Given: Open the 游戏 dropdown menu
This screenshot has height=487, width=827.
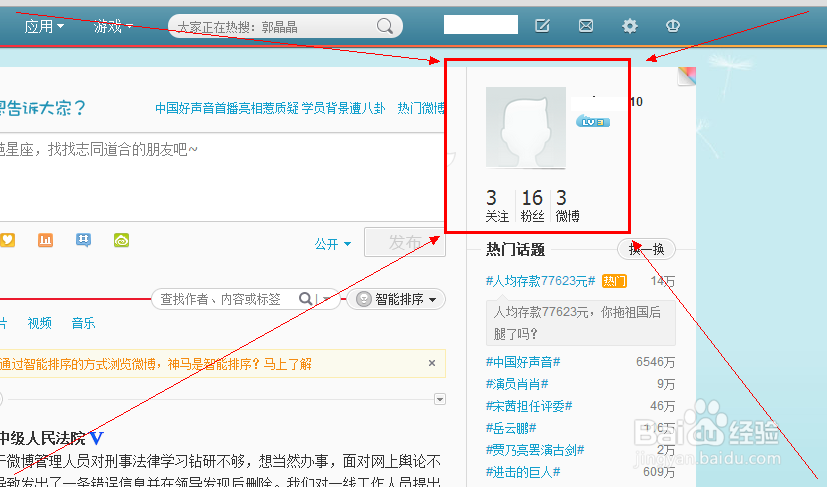Looking at the screenshot, I should coord(113,26).
